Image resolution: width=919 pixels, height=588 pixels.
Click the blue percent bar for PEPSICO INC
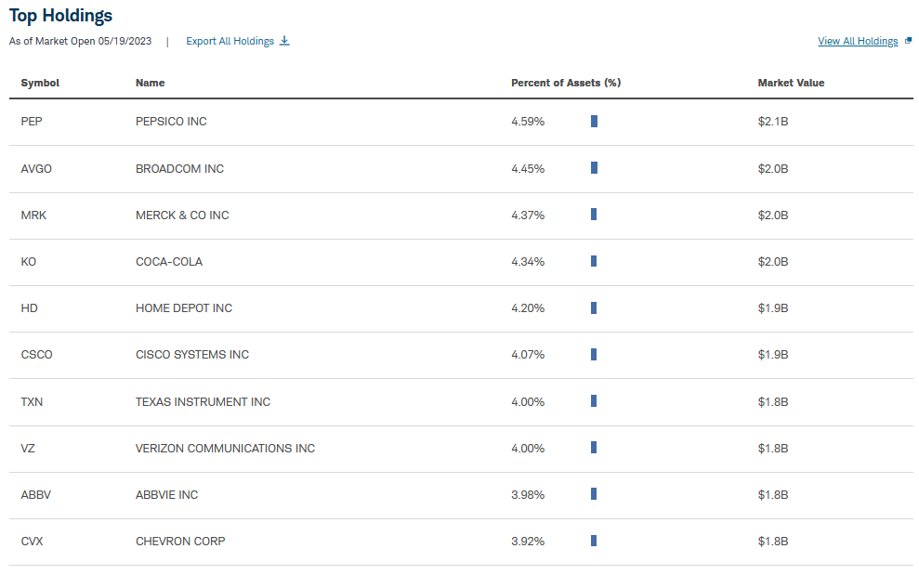point(593,121)
